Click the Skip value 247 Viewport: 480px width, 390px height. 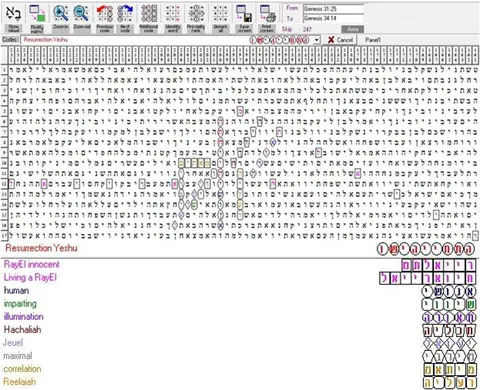tap(307, 29)
